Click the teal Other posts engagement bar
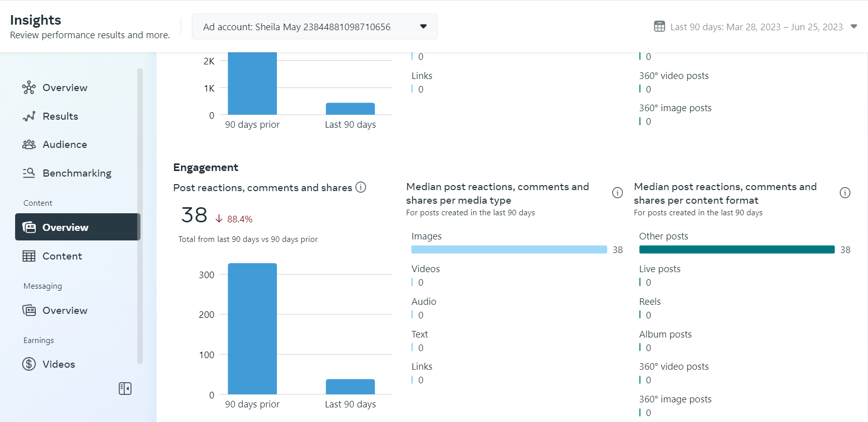The image size is (868, 422). click(737, 249)
